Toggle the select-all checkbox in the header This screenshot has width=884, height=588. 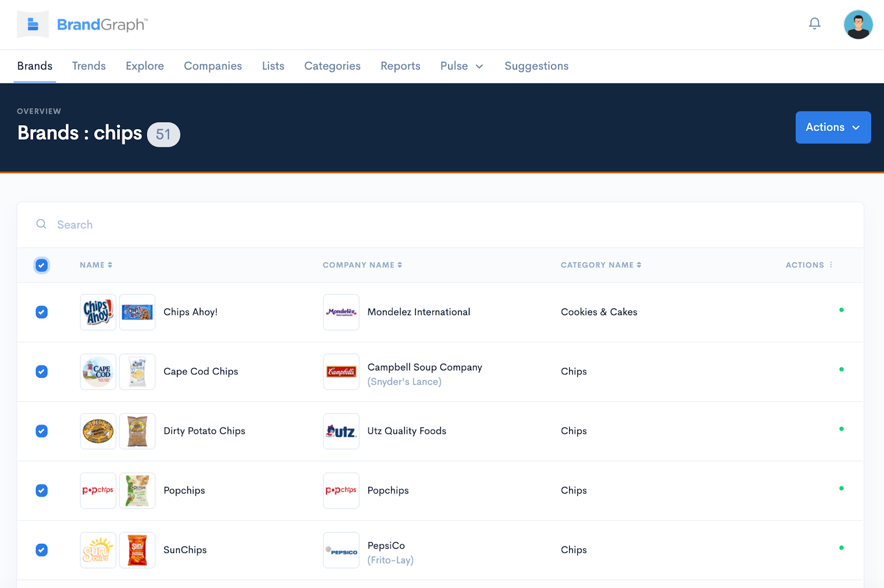41,266
